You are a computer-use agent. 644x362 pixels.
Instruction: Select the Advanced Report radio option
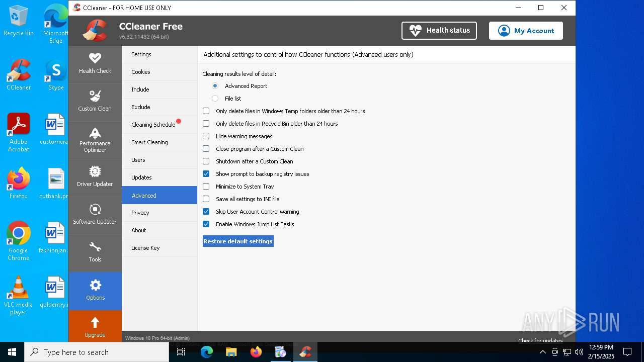point(215,86)
